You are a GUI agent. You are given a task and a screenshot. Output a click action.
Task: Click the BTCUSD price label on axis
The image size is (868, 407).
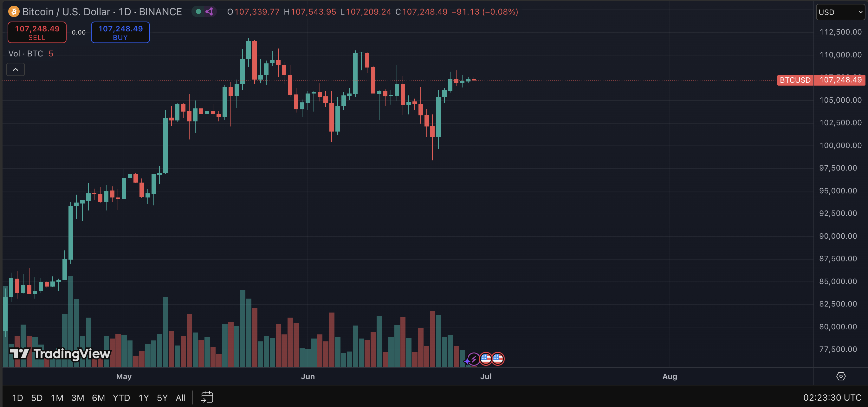(795, 80)
